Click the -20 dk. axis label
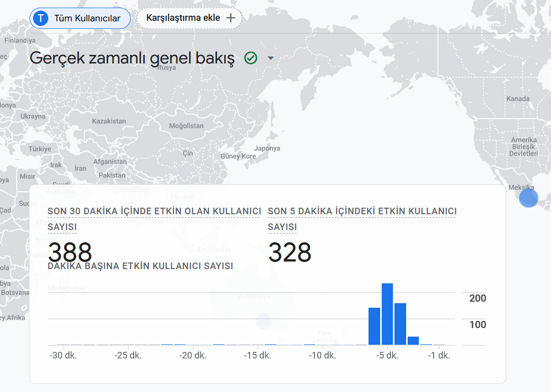 tap(193, 355)
